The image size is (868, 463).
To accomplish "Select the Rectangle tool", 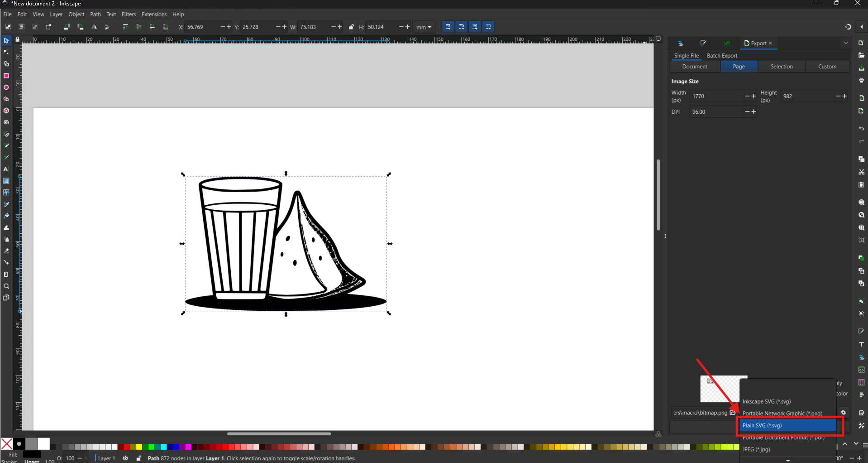I will point(6,76).
